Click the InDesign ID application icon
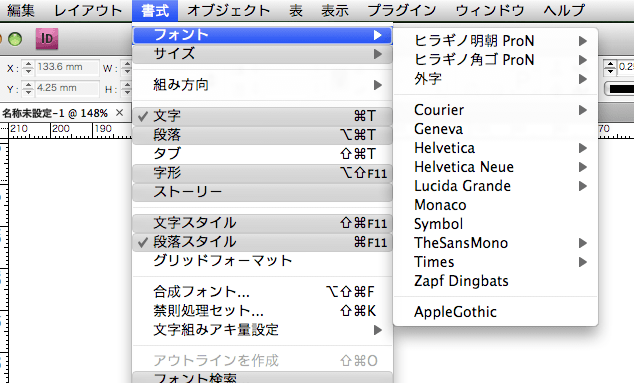The width and height of the screenshot is (634, 383). click(x=47, y=39)
